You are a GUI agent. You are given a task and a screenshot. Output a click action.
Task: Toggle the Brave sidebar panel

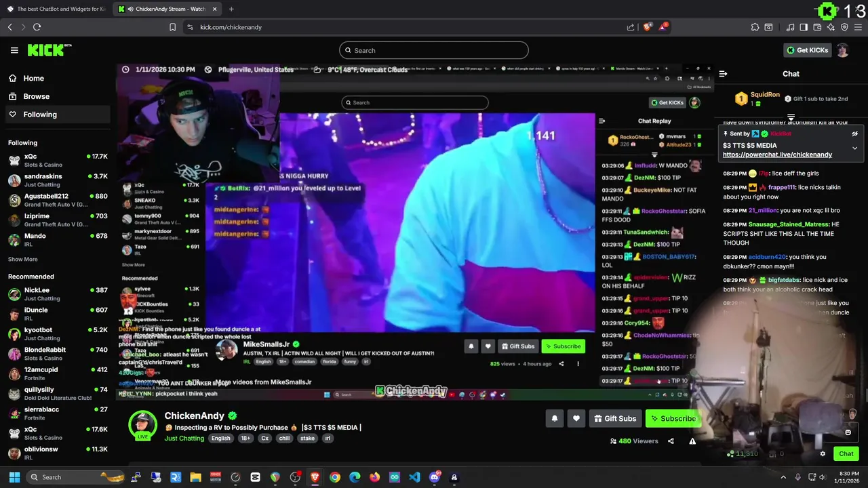pos(804,27)
